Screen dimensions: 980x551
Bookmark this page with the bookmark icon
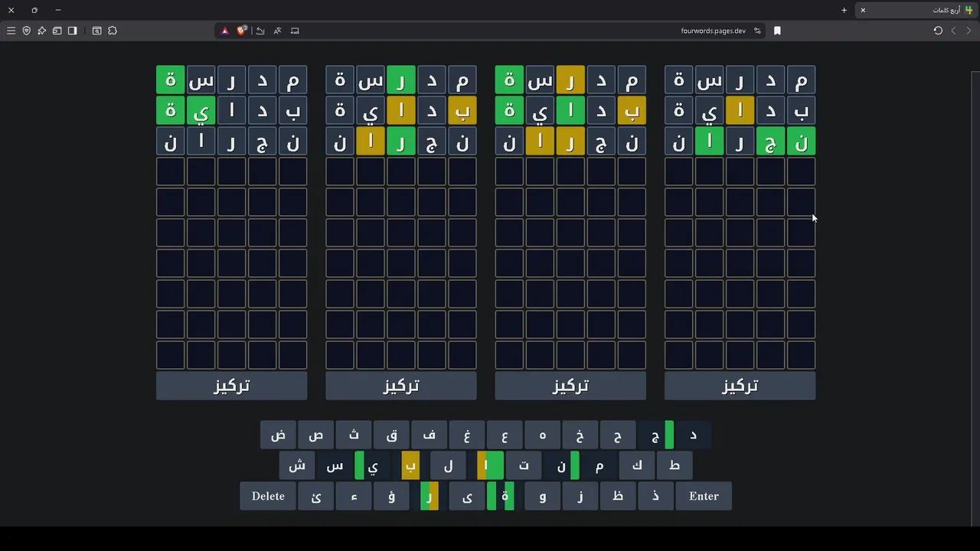(777, 31)
